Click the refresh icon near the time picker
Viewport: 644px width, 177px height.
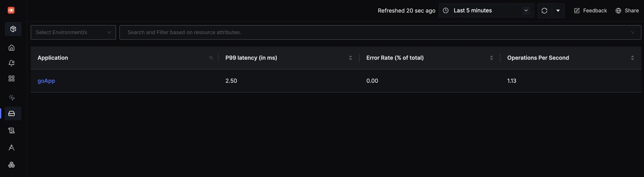point(544,10)
